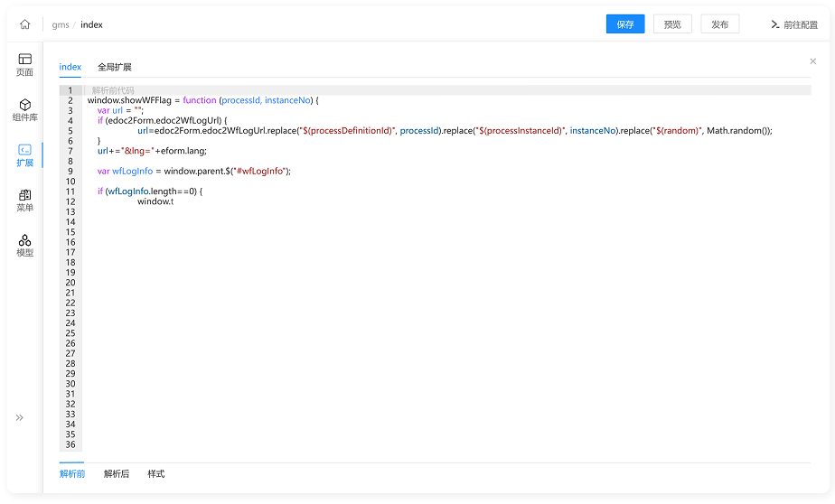Open 前往配置 terminal link
835x504 pixels.
[x=794, y=24]
